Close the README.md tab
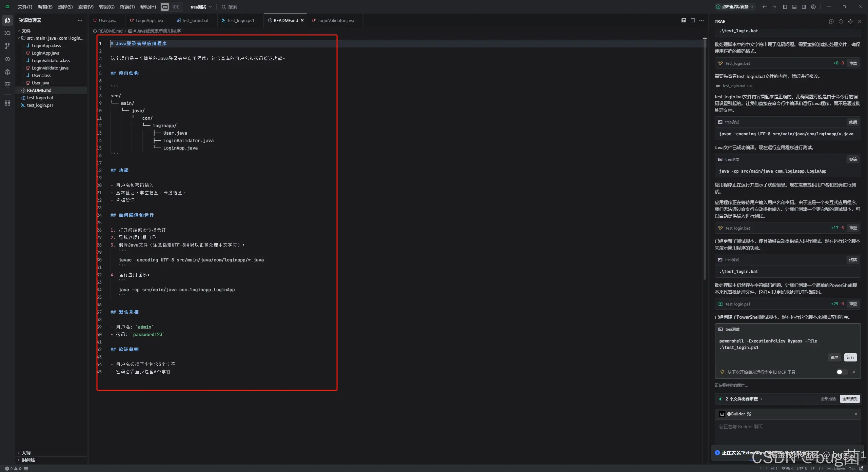The width and height of the screenshot is (868, 472). click(302, 20)
